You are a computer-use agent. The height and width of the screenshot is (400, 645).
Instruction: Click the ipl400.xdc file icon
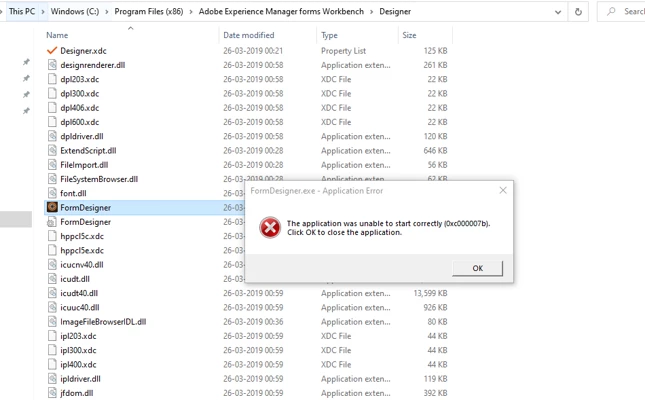tap(52, 364)
